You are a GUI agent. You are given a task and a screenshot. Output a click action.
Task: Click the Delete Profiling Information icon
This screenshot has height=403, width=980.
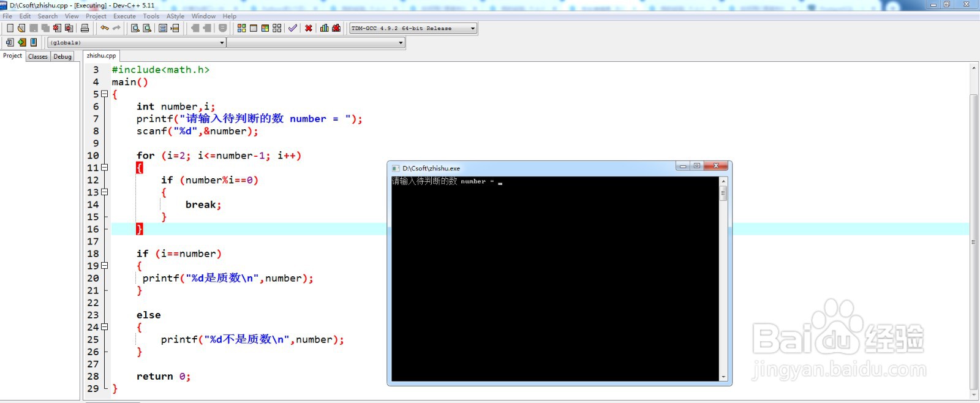pyautogui.click(x=336, y=28)
